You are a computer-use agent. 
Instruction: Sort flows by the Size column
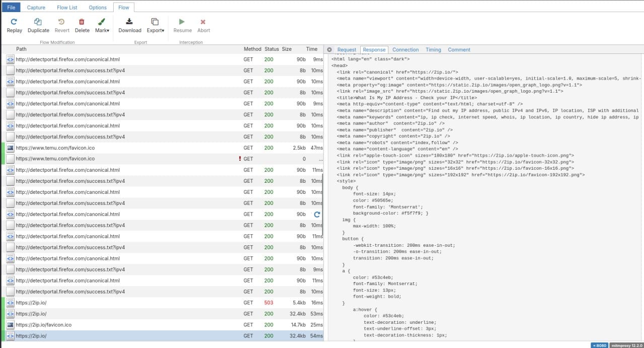[x=286, y=49]
